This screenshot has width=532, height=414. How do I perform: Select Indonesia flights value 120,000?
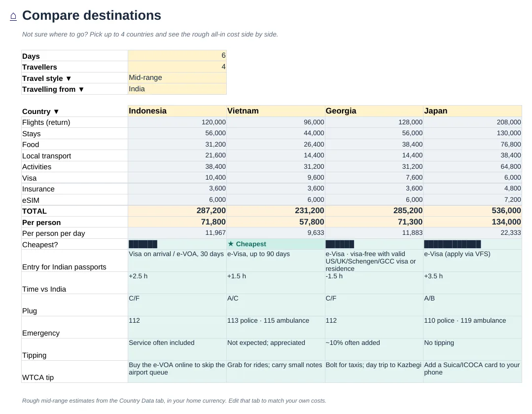(177, 122)
